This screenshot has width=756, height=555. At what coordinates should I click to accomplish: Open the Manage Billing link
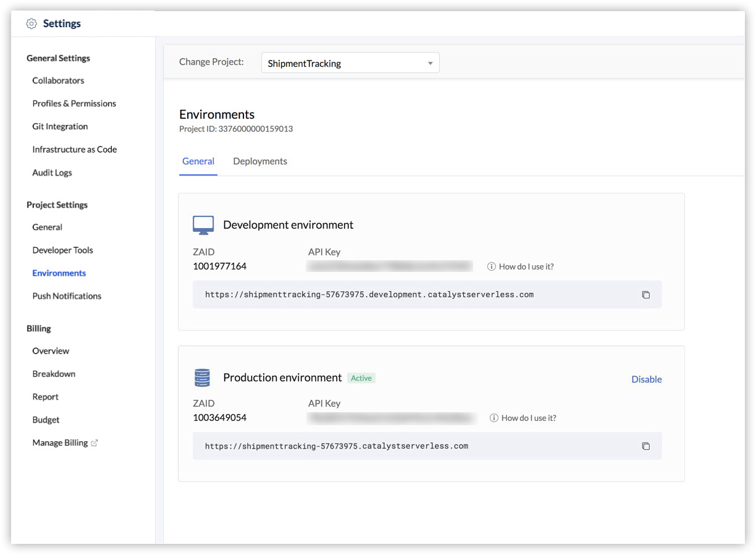click(60, 443)
